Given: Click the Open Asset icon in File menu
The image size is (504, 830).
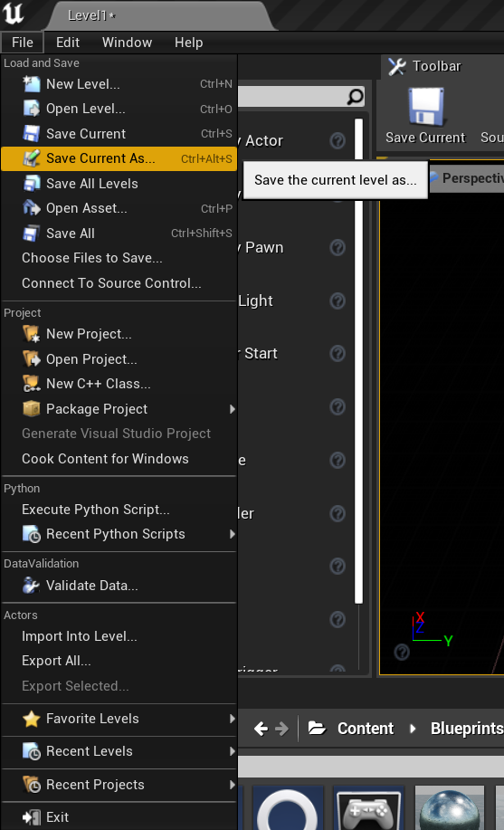Looking at the screenshot, I should 32,208.
